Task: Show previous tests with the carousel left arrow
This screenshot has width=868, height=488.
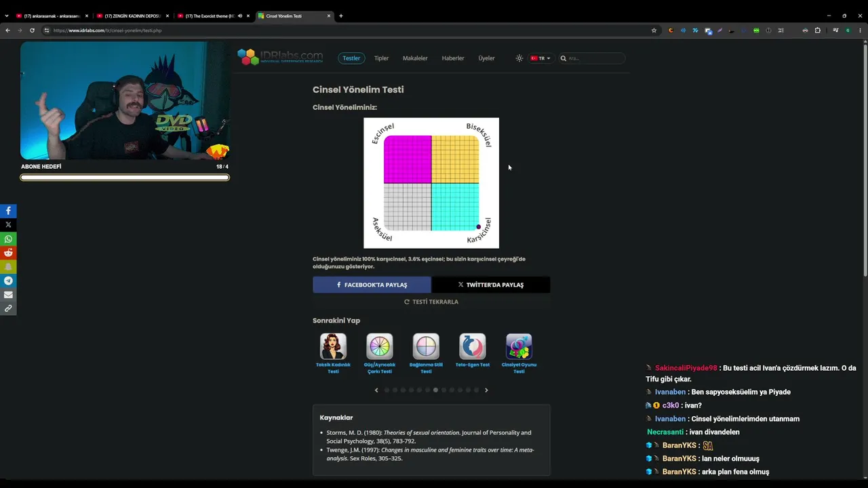Action: coord(376,390)
